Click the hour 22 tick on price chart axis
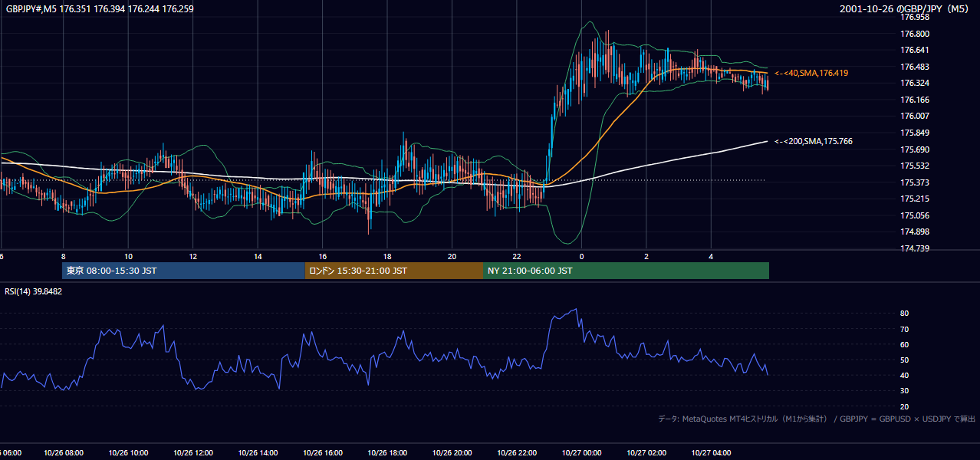This screenshot has width=980, height=460. click(517, 256)
